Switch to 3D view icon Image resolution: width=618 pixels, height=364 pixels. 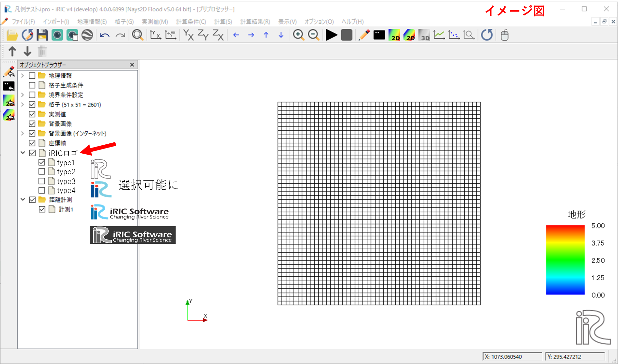(424, 35)
